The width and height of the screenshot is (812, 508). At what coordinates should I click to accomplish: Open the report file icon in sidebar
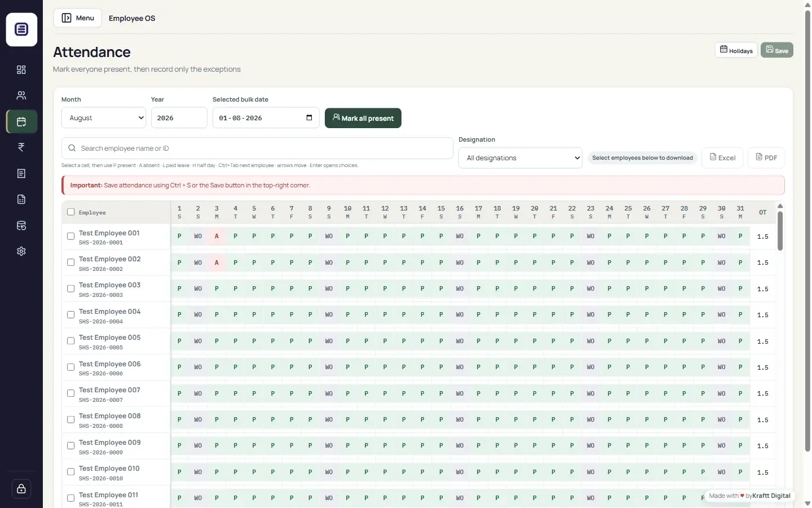coord(21,199)
